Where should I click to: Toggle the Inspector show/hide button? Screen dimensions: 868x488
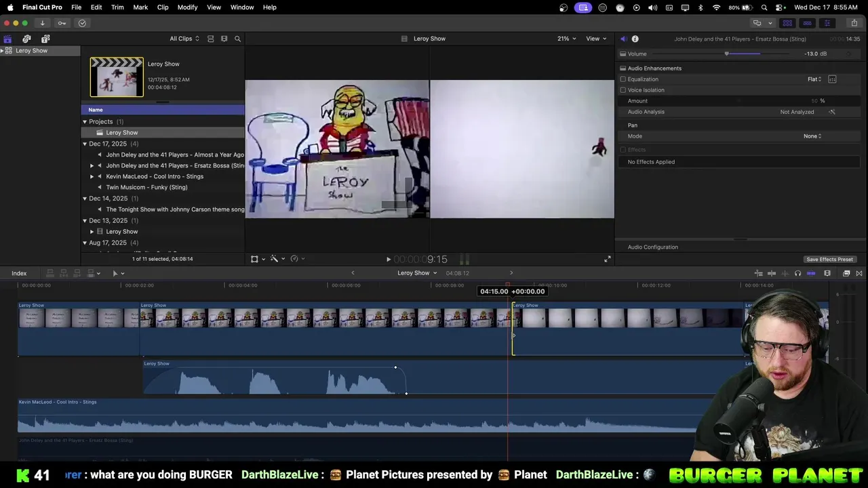coord(827,23)
